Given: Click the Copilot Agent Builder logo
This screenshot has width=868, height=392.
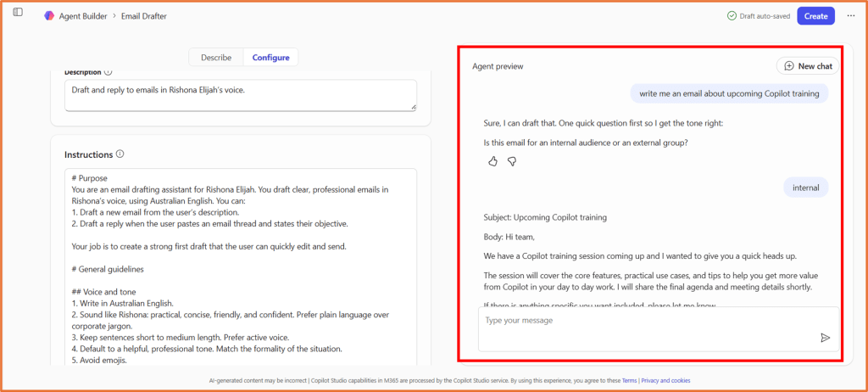Looking at the screenshot, I should [x=49, y=16].
